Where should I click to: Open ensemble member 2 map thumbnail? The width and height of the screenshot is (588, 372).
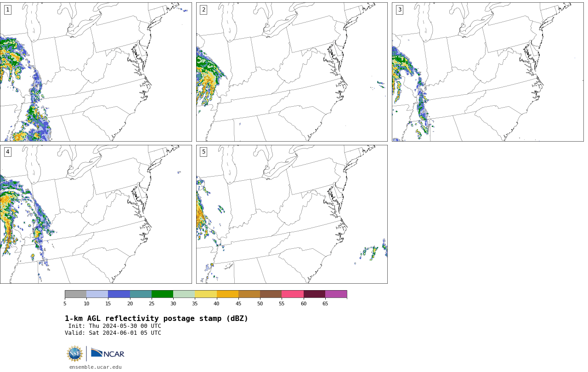(292, 72)
